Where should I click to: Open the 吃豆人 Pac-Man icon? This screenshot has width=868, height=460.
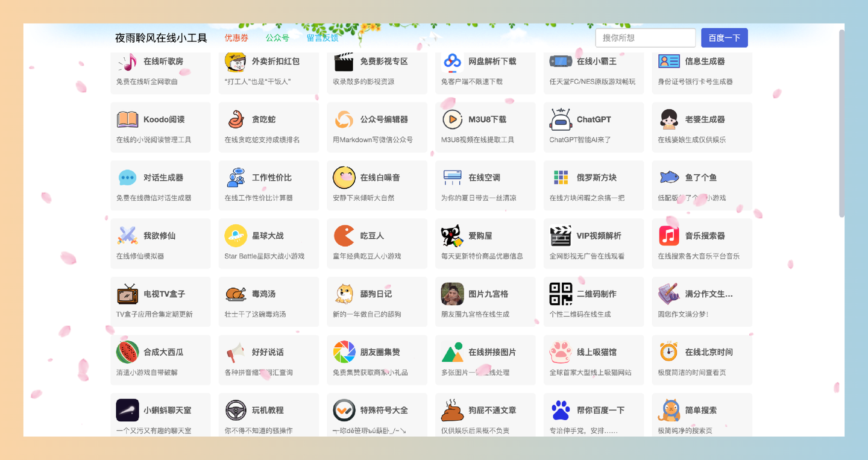344,236
